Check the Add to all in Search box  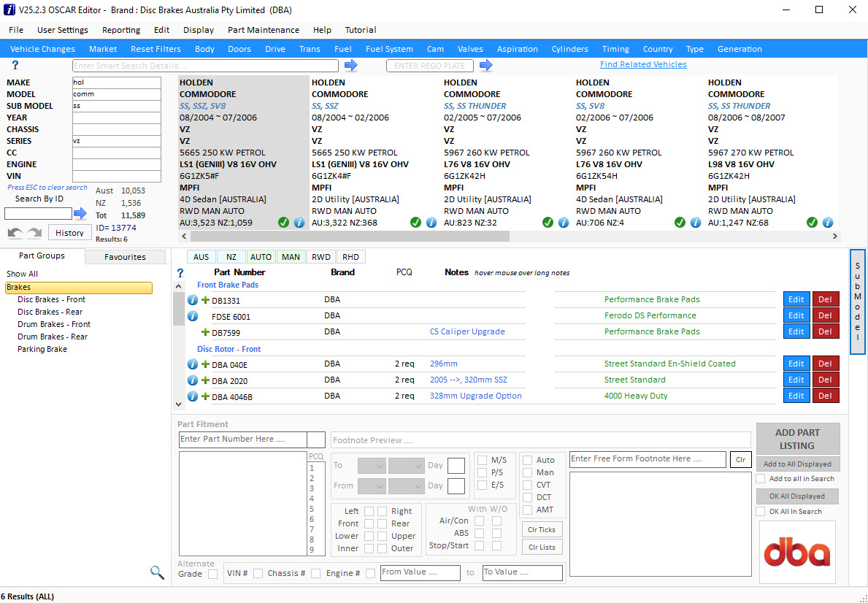tap(761, 479)
